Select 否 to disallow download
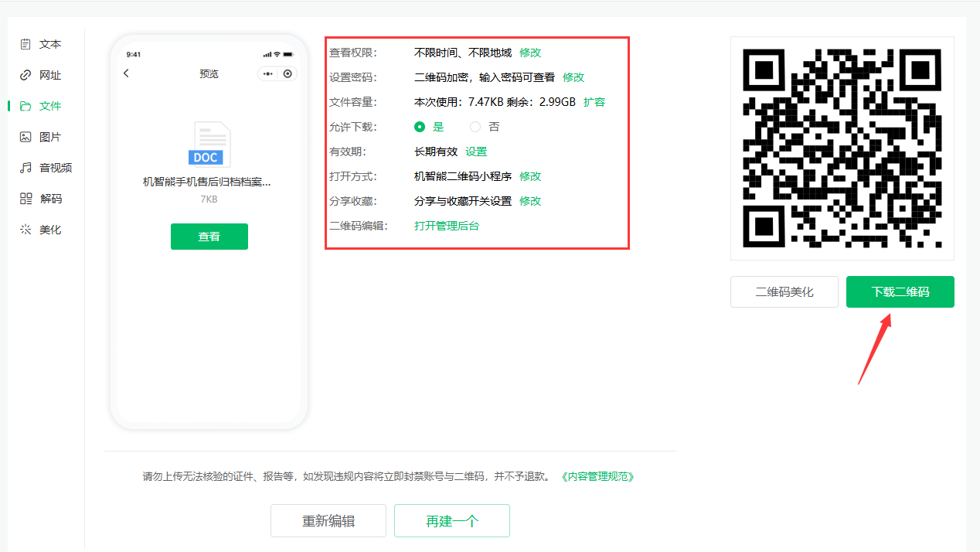The width and height of the screenshot is (980, 552). tap(475, 127)
